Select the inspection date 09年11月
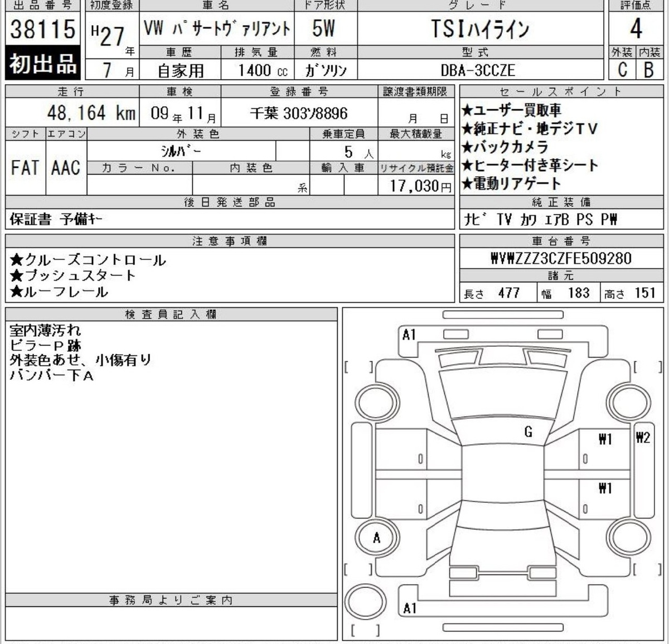669x644 pixels. [x=183, y=114]
